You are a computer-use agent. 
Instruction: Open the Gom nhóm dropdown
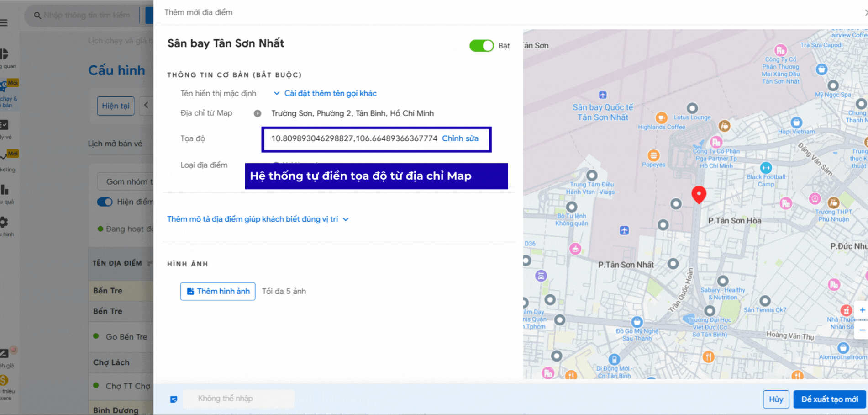point(126,182)
